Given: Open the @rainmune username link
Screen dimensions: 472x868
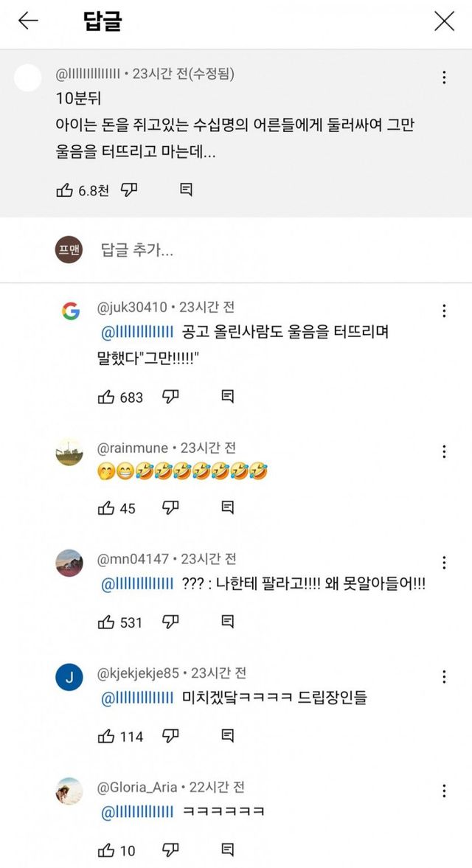Looking at the screenshot, I should 133,448.
